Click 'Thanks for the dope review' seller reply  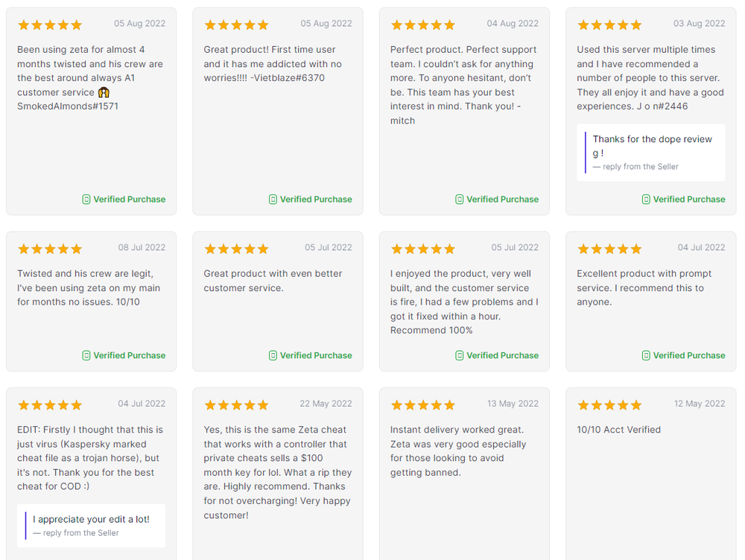click(652, 146)
